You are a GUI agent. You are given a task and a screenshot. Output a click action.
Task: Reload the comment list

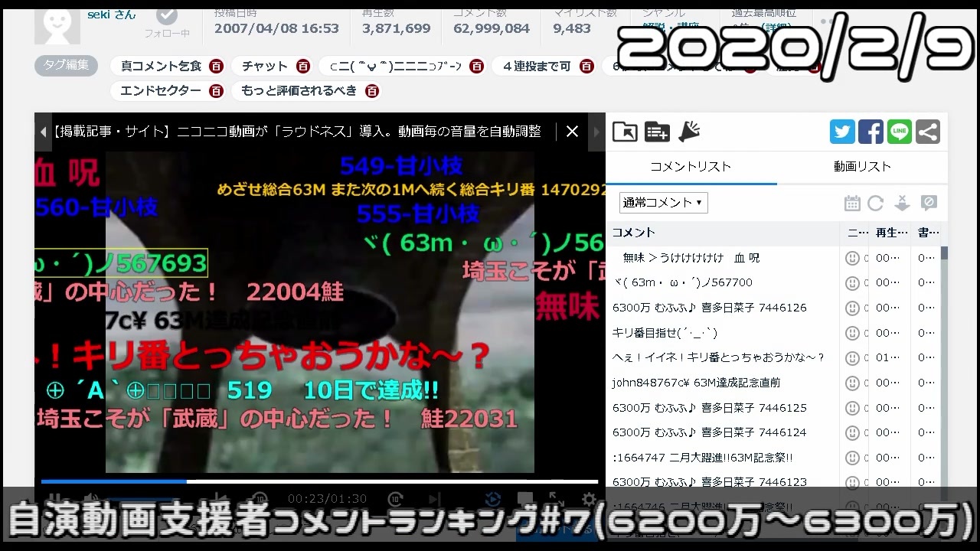(876, 203)
